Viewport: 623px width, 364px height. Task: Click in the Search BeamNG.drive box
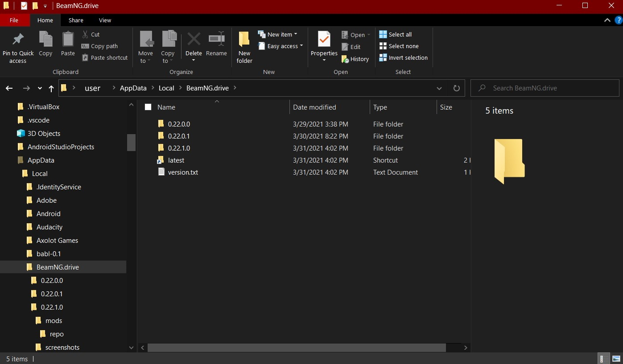click(x=545, y=88)
